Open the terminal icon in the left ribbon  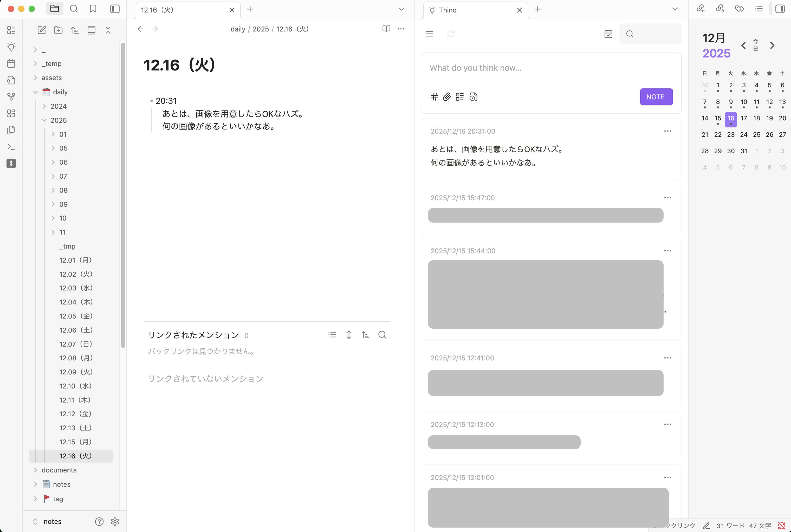pyautogui.click(x=11, y=146)
